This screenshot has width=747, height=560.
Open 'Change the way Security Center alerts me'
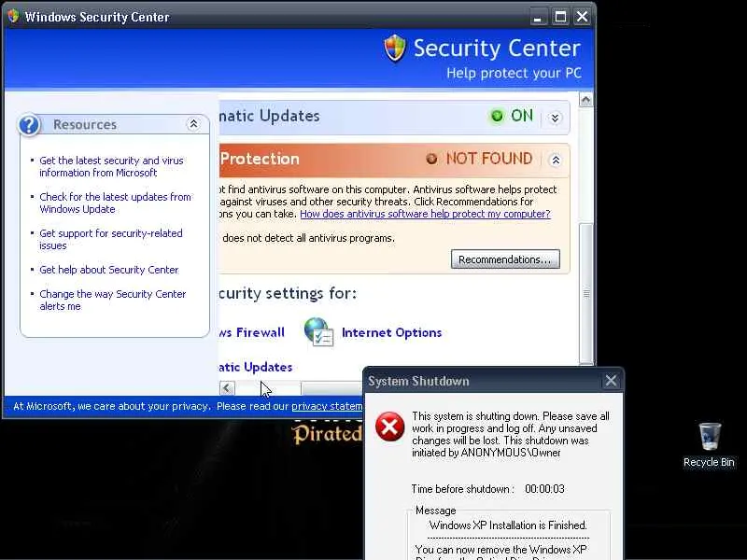click(113, 300)
